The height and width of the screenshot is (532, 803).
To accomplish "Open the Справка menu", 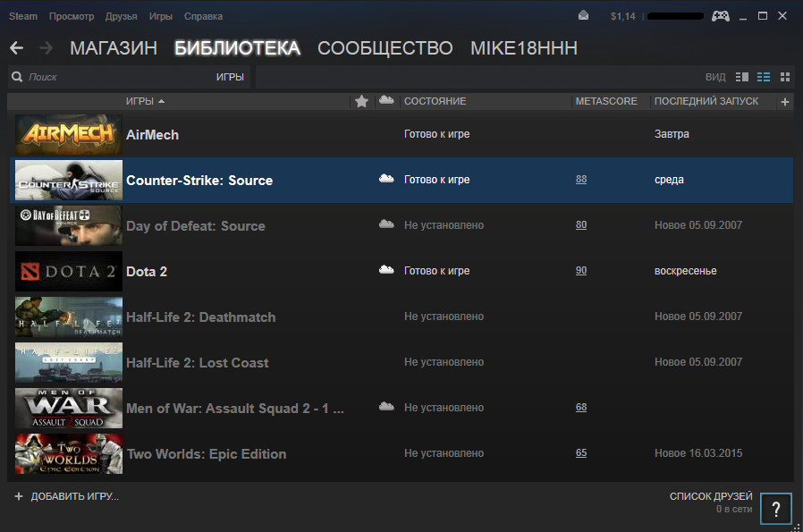I will (203, 16).
